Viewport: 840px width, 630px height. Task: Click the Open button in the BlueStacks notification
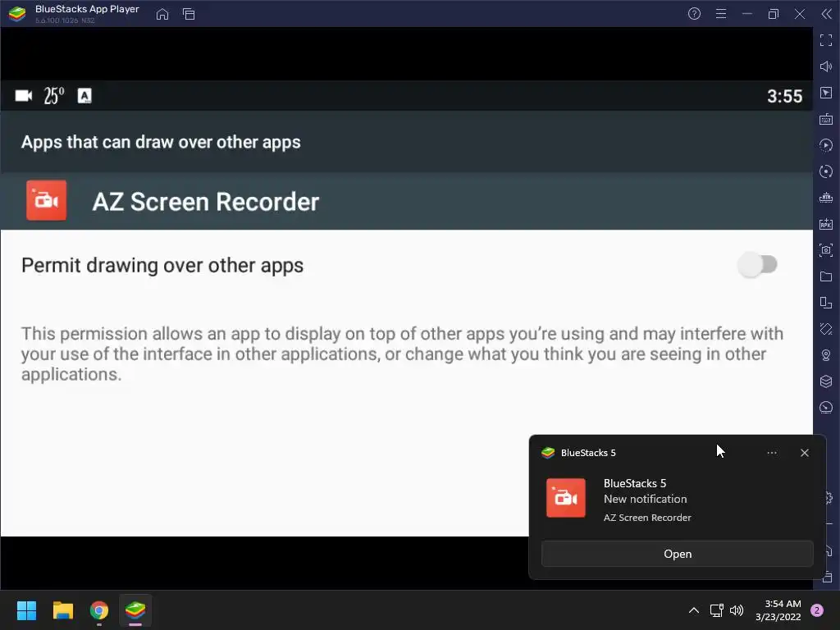pyautogui.click(x=677, y=554)
